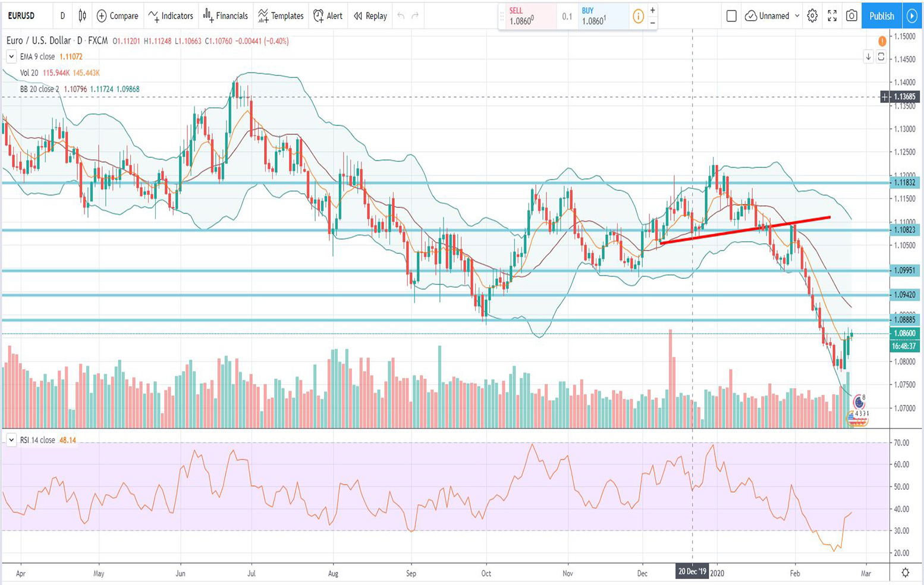Screen dimensions: 924x585
Task: Open the candlestick chart style selector
Action: pos(82,16)
